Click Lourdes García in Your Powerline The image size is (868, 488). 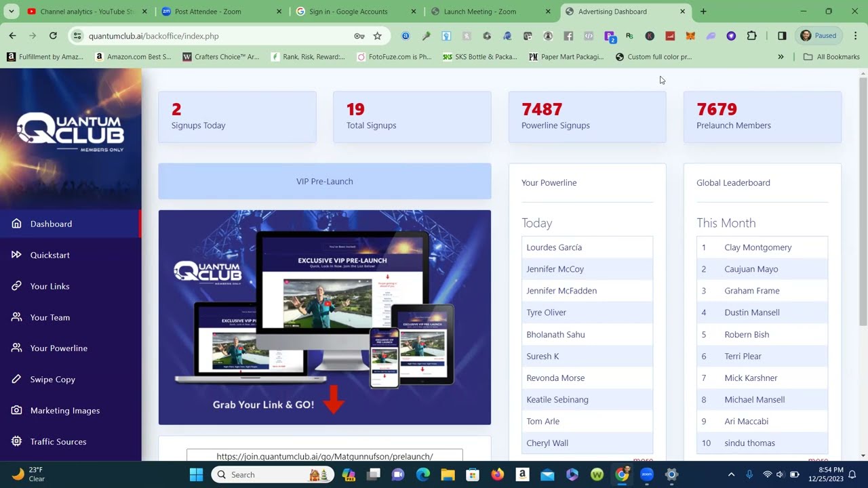coord(554,247)
